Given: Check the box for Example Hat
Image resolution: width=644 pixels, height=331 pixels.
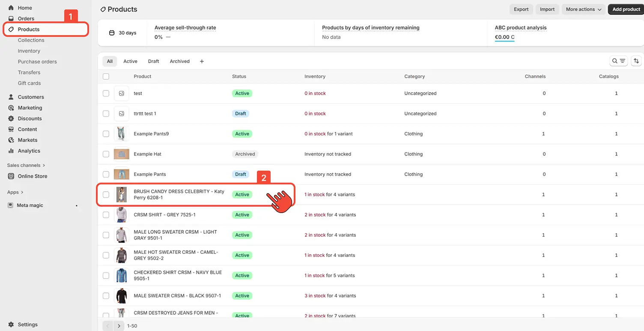Looking at the screenshot, I should [106, 154].
